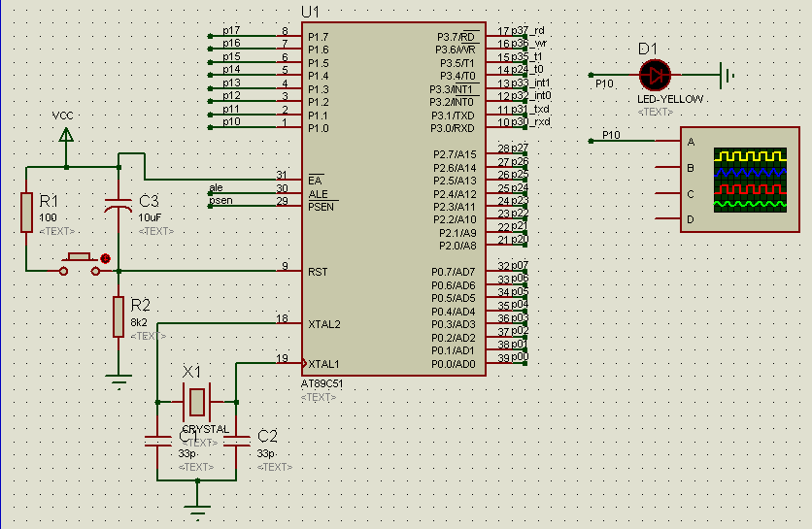Click the ALE pin label
This screenshot has width=812, height=529.
[x=318, y=194]
